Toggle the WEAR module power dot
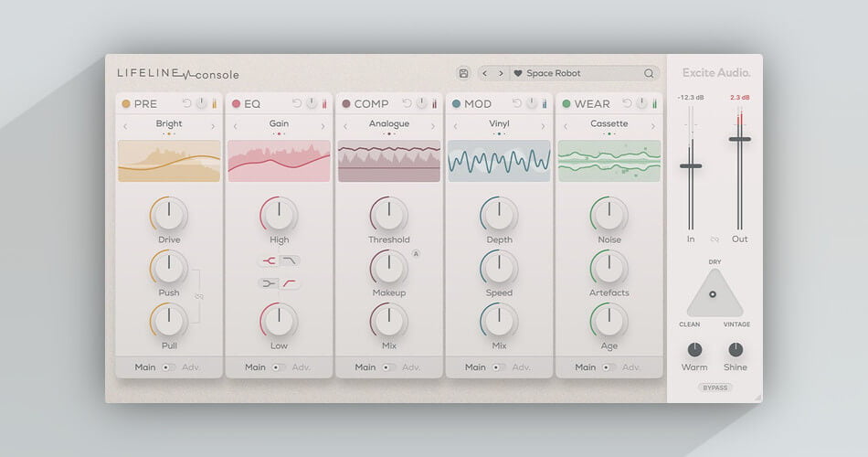Screen dimensions: 868x457 (566, 103)
